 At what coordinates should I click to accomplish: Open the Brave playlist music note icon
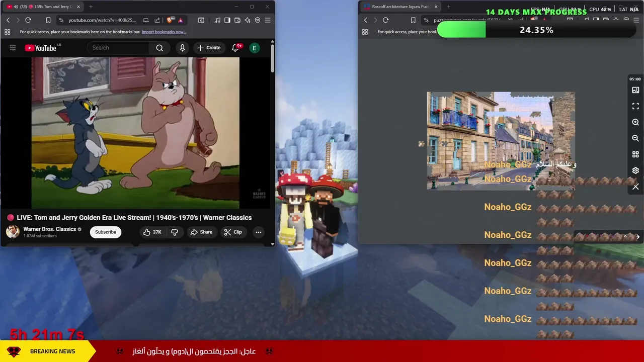(217, 20)
